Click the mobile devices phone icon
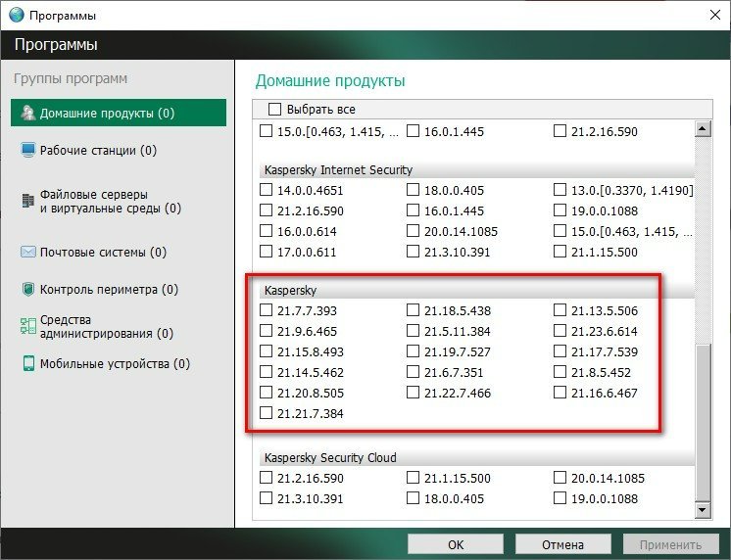 [28, 363]
